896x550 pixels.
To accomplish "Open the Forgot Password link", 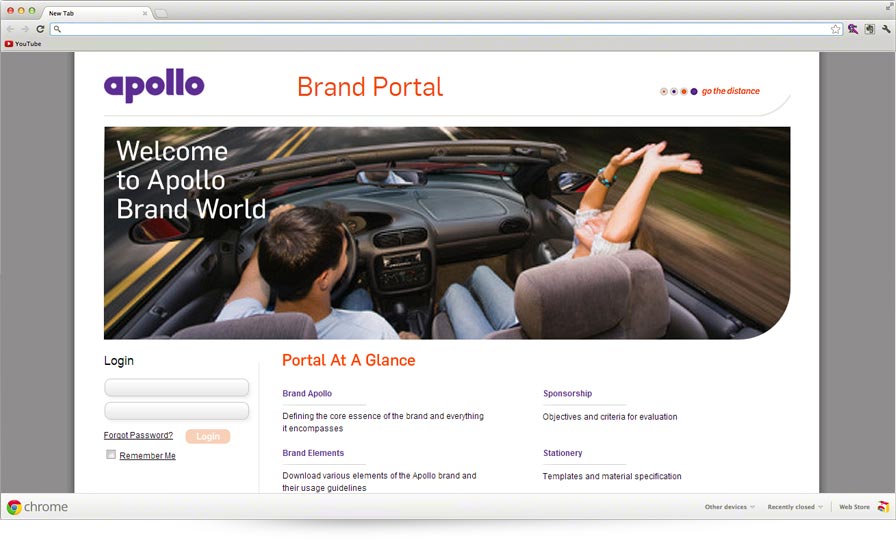I will (138, 435).
